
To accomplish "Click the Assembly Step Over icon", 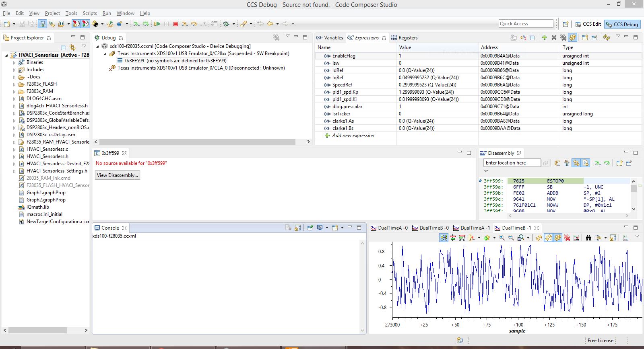I will (x=146, y=24).
